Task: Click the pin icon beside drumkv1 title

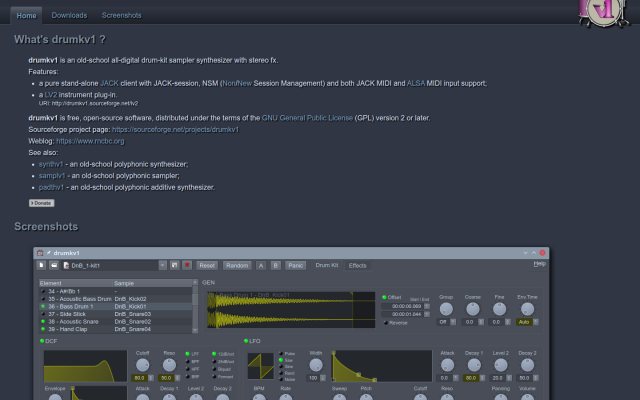Action: point(49,253)
